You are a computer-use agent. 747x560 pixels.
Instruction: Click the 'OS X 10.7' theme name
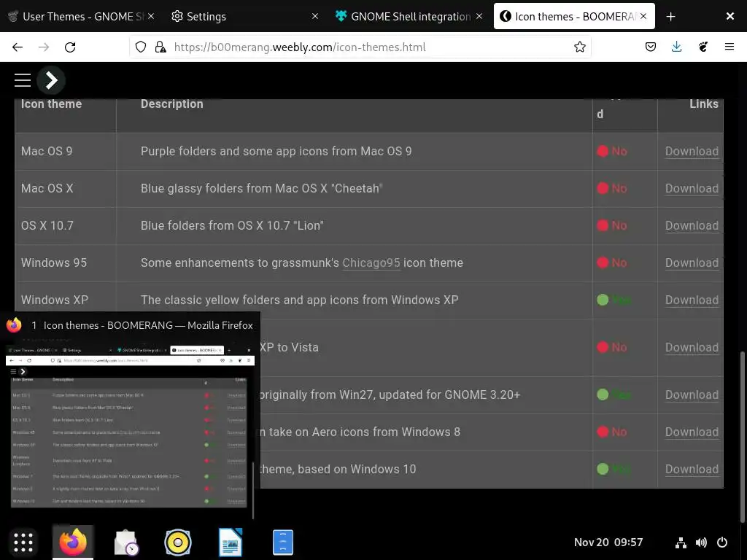tap(47, 226)
